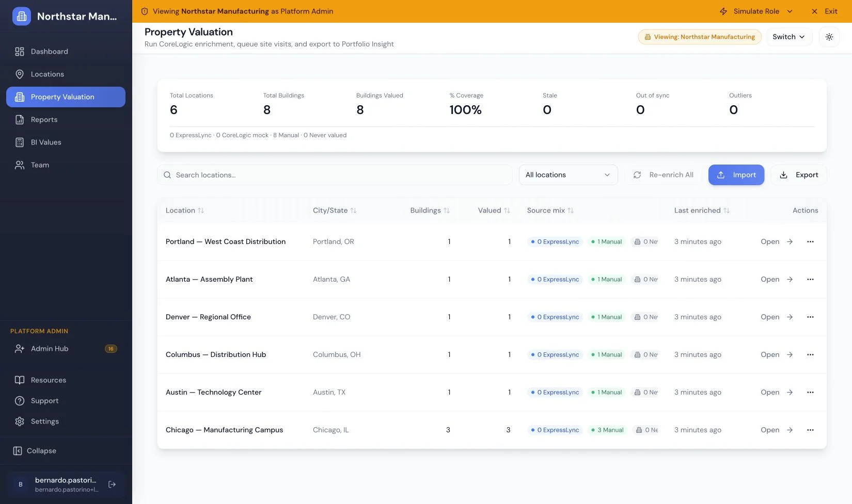Open Settings in the sidebar

[x=66, y=421]
